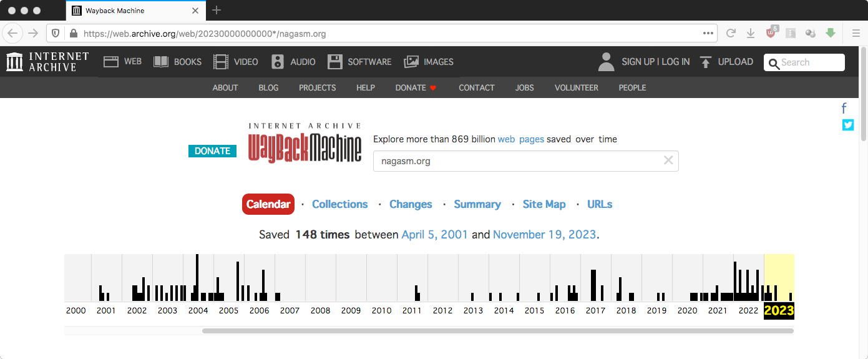Viewport: 868px width, 359px height.
Task: Select the Calendar tab
Action: tap(268, 204)
